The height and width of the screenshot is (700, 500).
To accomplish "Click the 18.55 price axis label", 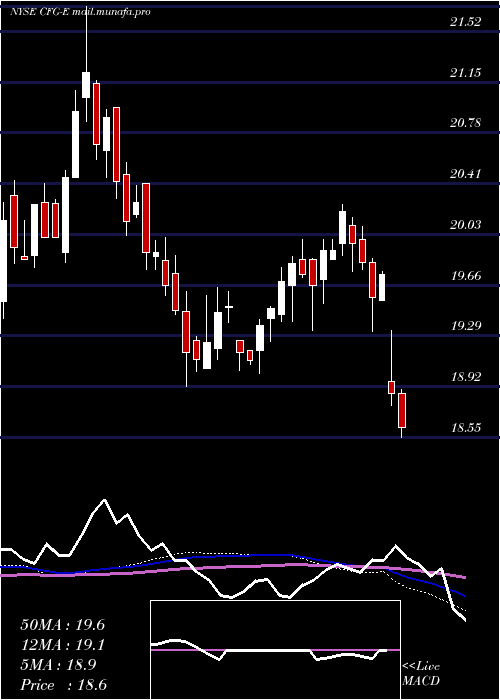I will pyautogui.click(x=466, y=428).
